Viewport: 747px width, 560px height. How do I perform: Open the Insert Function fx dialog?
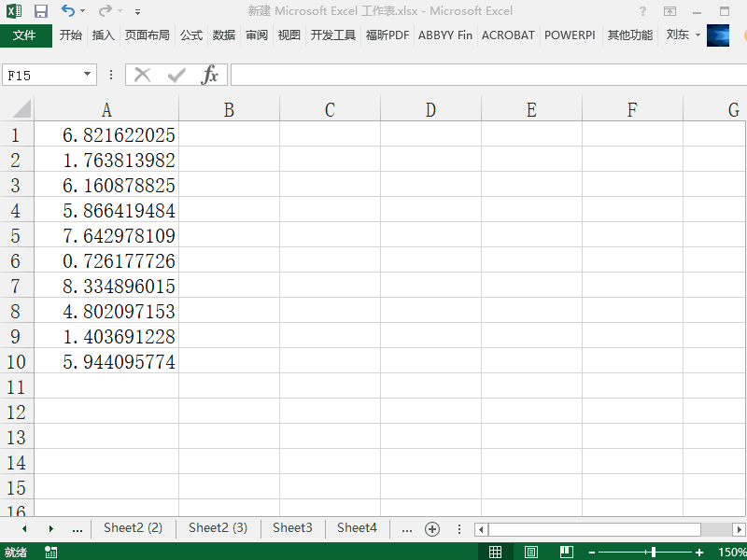click(209, 75)
